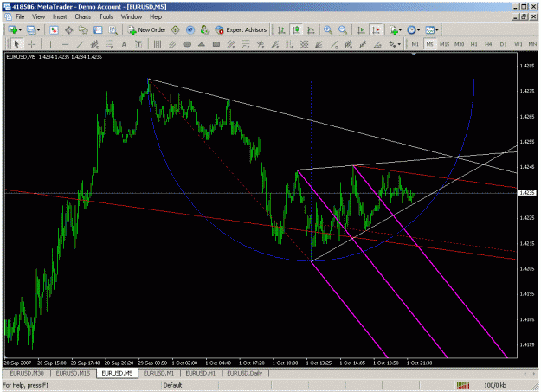
Task: Select the M30 timeframe
Action: pos(460,44)
